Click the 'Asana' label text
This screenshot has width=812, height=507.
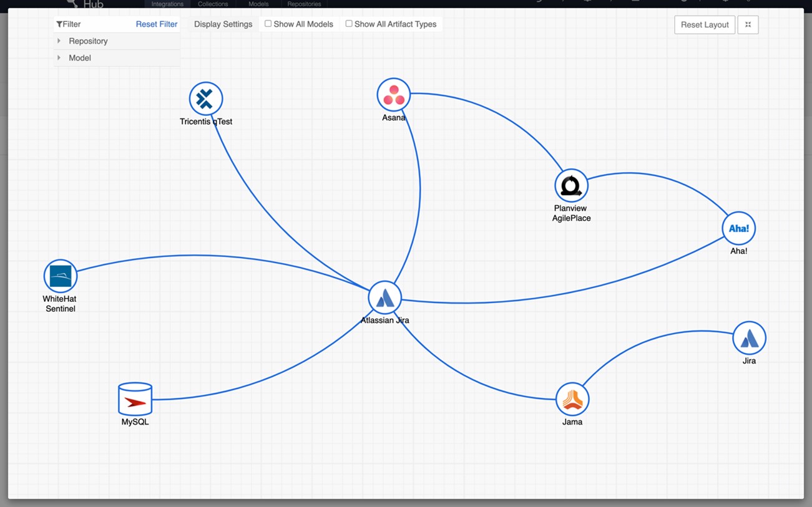(x=394, y=118)
